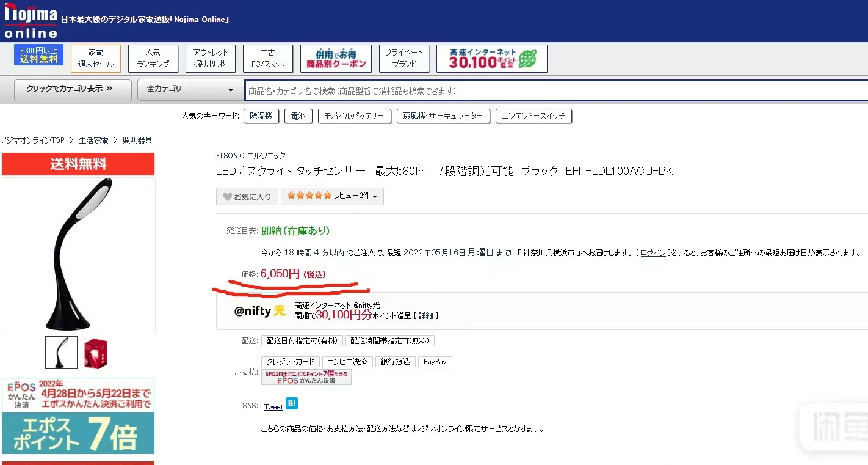
Task: Select the red package box thumbnail
Action: tap(95, 353)
